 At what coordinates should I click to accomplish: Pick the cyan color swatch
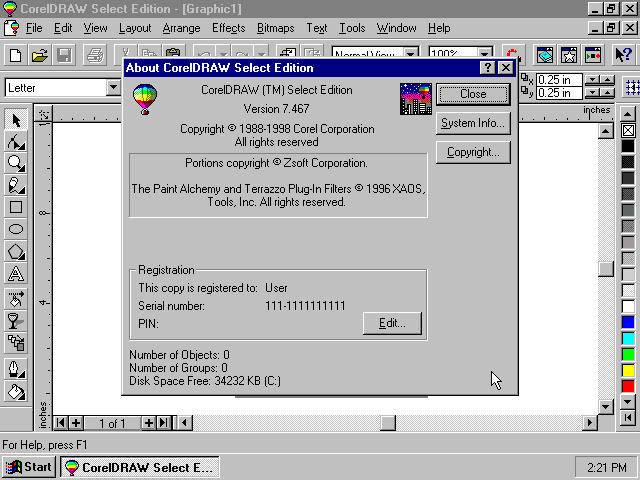click(x=628, y=338)
